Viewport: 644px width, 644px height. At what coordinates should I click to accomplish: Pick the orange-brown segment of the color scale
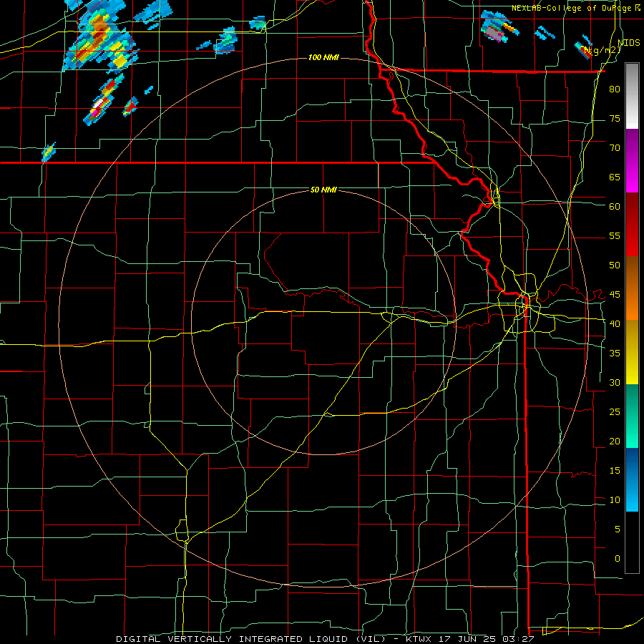(x=632, y=288)
